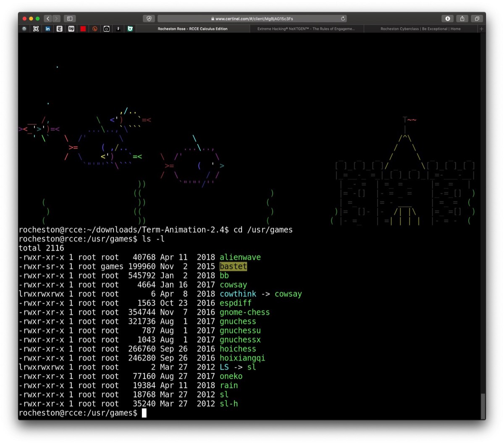Switch to Rocheston Cyberclass Home tab
This screenshot has height=444, width=504.
click(x=420, y=29)
